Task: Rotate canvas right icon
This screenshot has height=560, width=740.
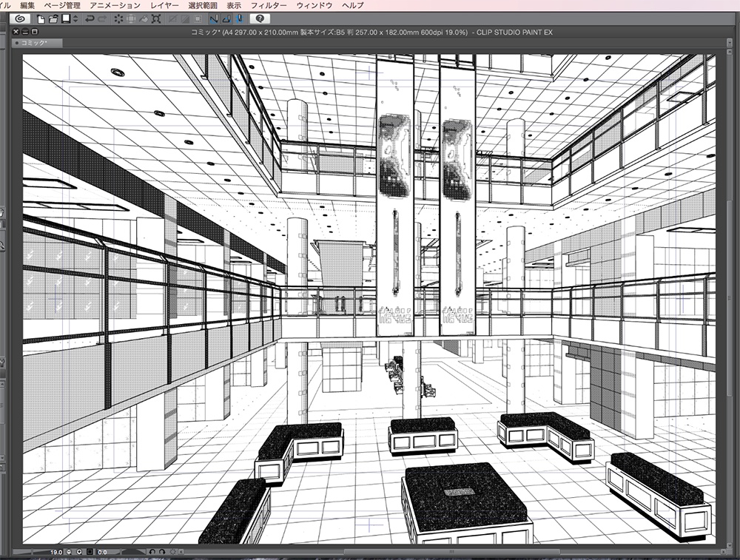Action: 162,552
